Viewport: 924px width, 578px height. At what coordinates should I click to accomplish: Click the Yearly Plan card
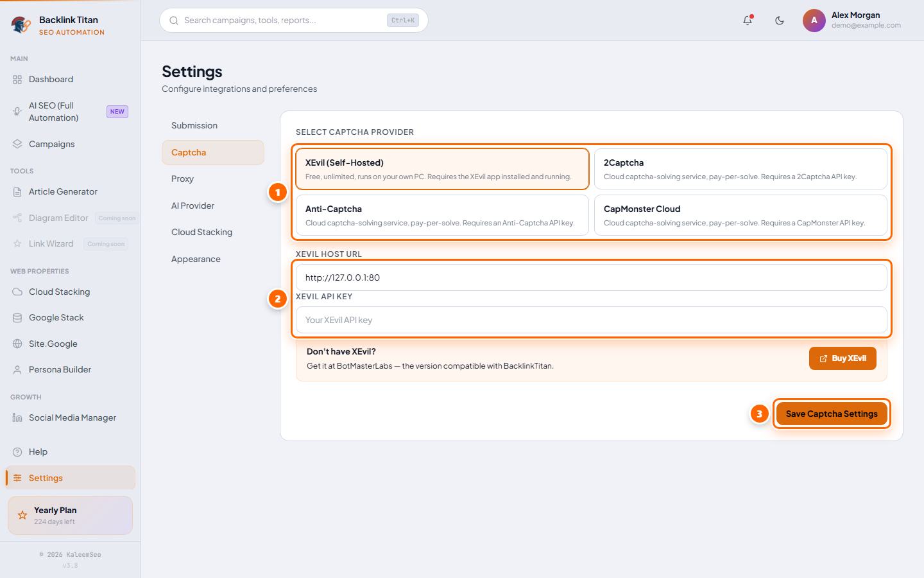(71, 515)
